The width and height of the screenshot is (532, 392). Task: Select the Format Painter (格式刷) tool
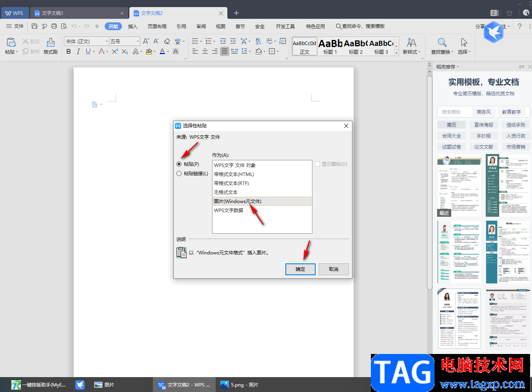click(x=51, y=46)
